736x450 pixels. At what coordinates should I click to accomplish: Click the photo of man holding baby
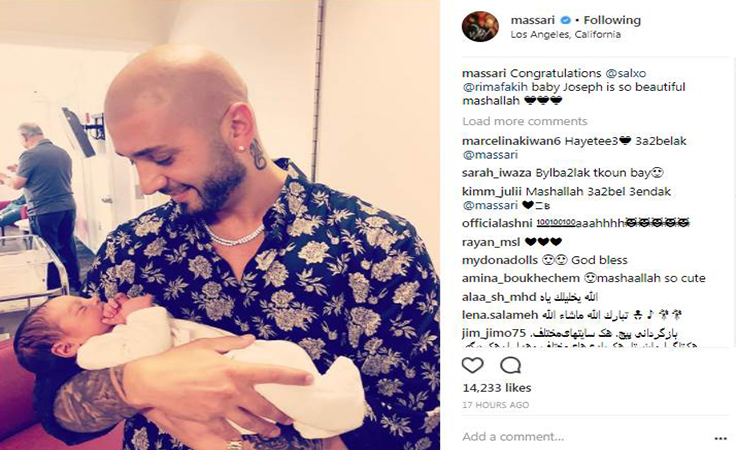tap(220, 225)
